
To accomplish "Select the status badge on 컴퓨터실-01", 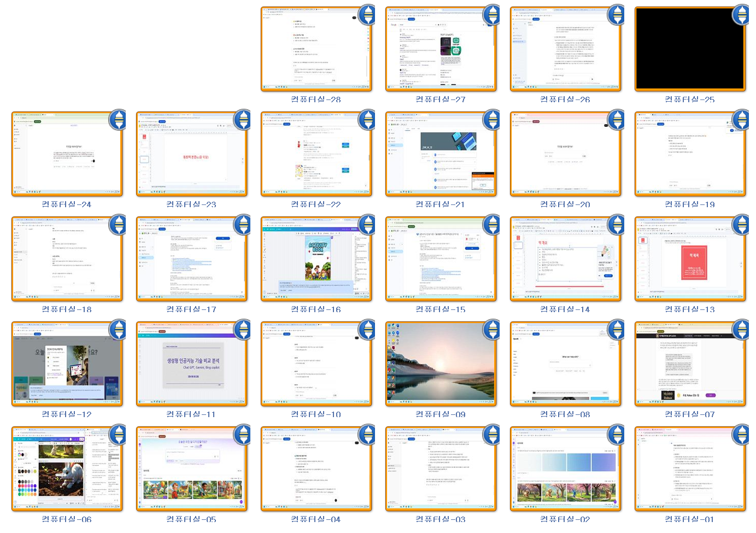I will pos(741,435).
